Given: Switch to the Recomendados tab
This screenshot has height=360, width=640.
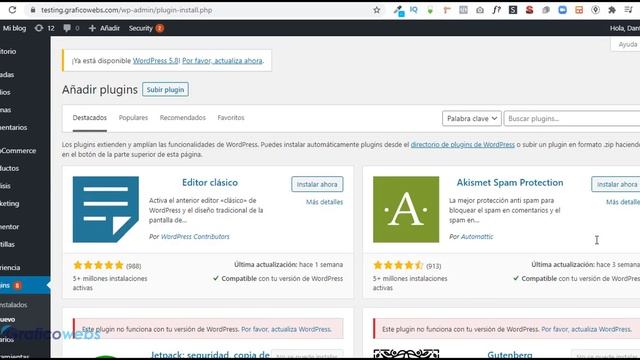Looking at the screenshot, I should coord(182,118).
